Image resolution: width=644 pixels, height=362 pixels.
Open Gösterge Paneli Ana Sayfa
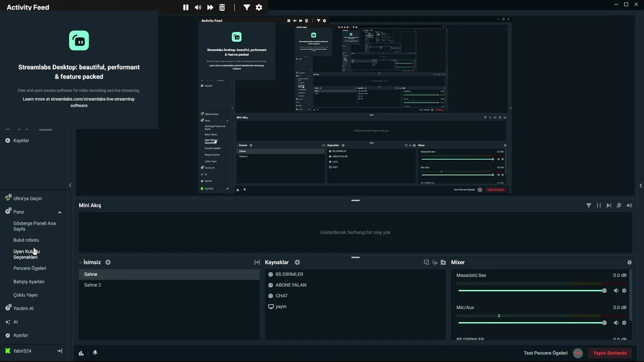pyautogui.click(x=34, y=226)
